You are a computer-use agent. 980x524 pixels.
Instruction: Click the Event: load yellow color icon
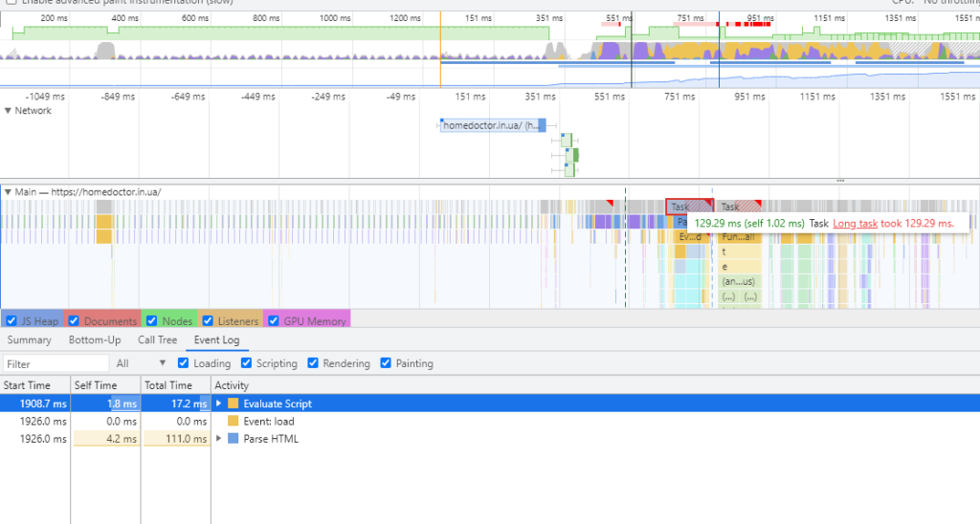pos(234,421)
